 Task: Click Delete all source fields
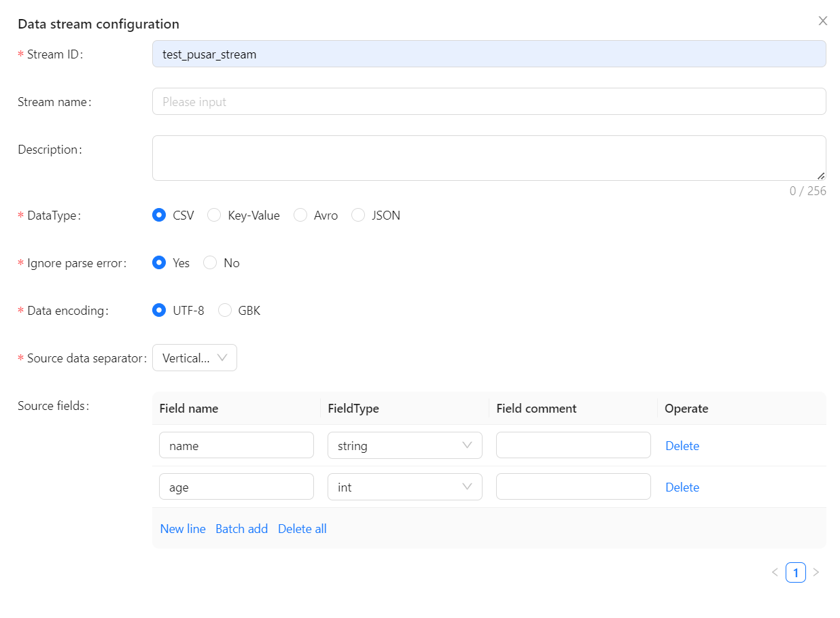pyautogui.click(x=302, y=529)
